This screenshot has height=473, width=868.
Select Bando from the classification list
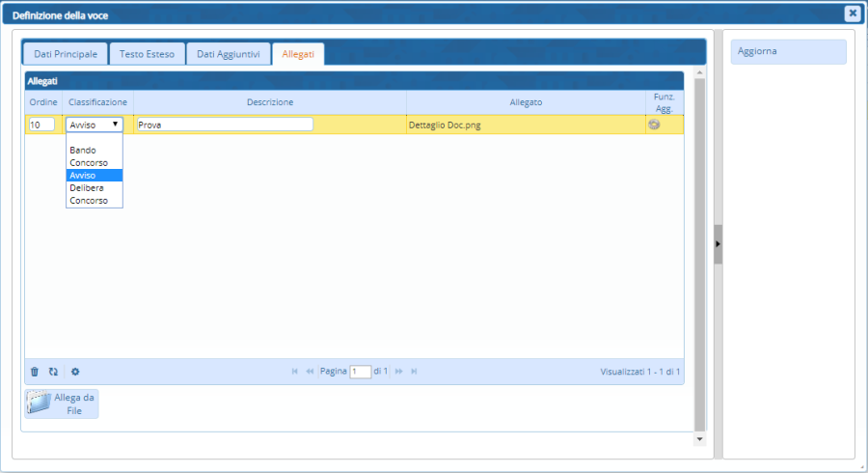pos(83,151)
